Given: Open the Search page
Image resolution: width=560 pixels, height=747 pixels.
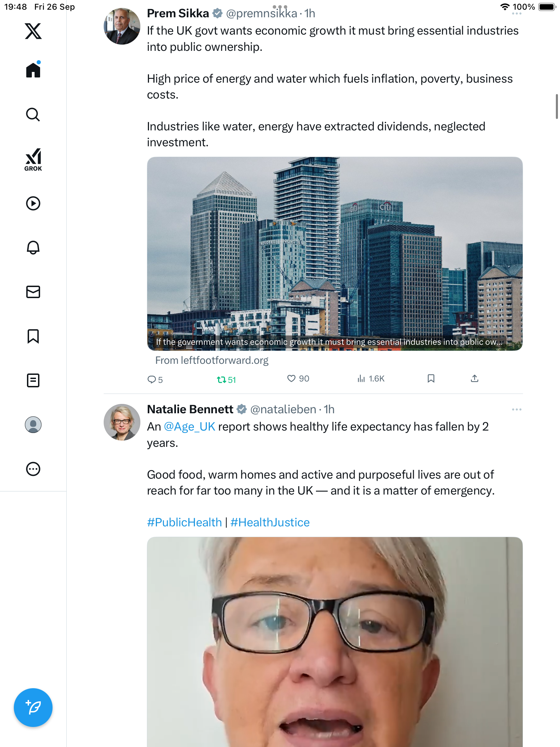Looking at the screenshot, I should coord(33,115).
